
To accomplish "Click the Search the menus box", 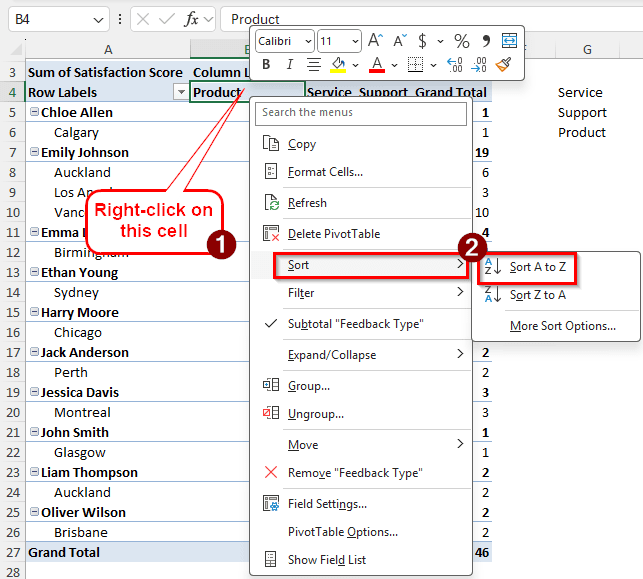I will 361,113.
